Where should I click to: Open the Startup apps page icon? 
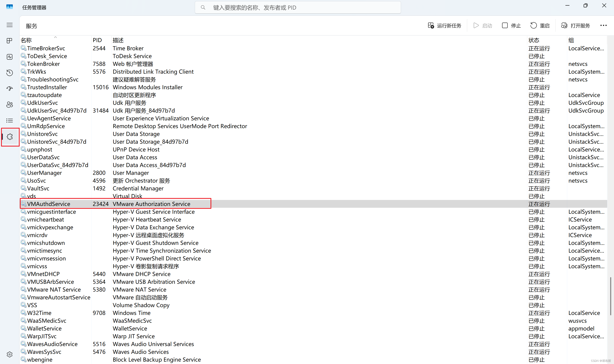10,89
